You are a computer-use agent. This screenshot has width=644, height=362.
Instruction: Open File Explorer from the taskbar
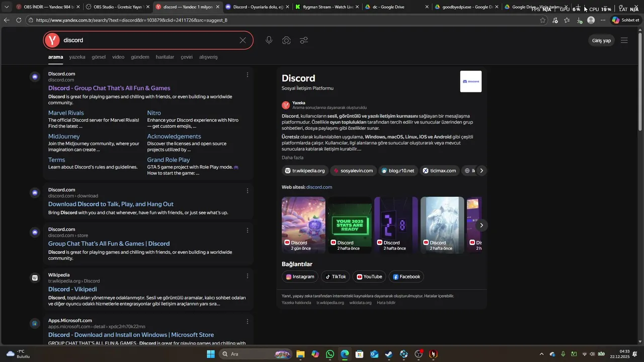[x=300, y=354]
